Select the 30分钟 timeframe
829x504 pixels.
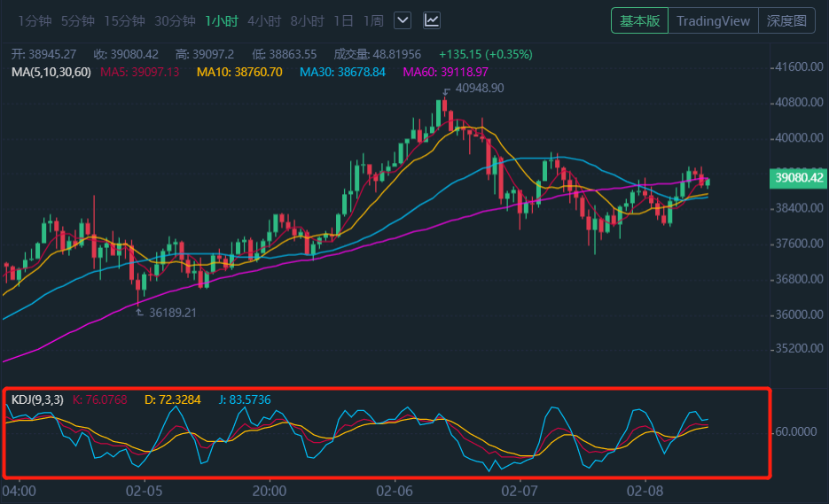(175, 20)
